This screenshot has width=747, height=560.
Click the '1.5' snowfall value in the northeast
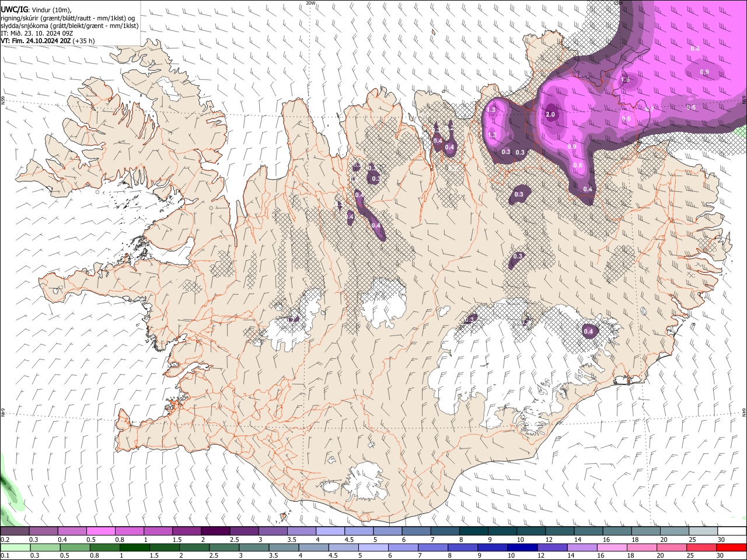(625, 80)
